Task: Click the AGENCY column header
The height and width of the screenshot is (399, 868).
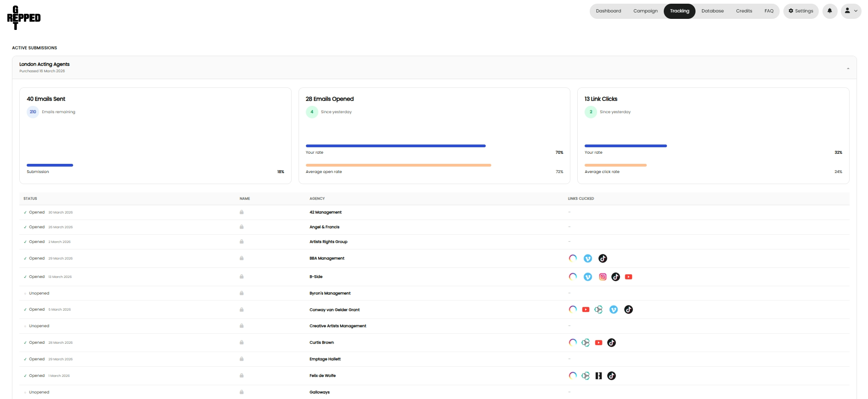Action: [317, 199]
